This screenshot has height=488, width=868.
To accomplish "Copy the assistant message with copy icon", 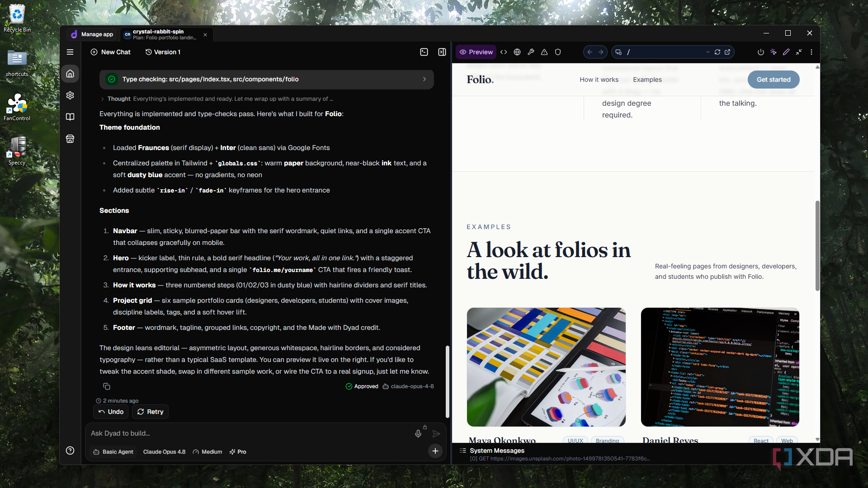I will [107, 386].
